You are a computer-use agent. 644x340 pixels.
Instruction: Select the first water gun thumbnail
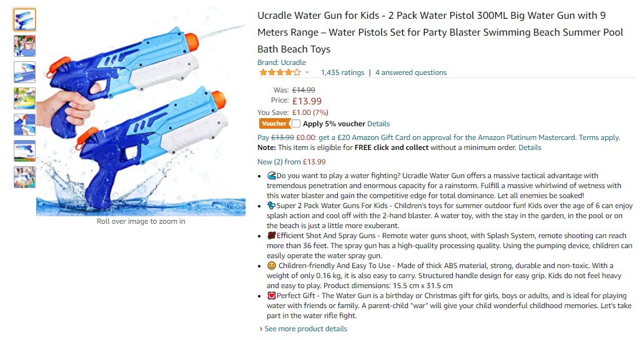24,20
